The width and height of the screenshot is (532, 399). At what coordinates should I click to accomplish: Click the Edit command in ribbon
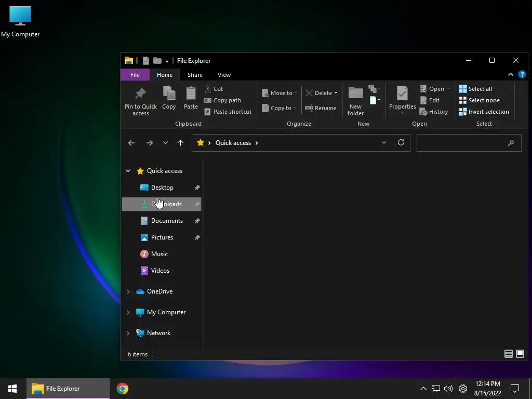point(430,100)
